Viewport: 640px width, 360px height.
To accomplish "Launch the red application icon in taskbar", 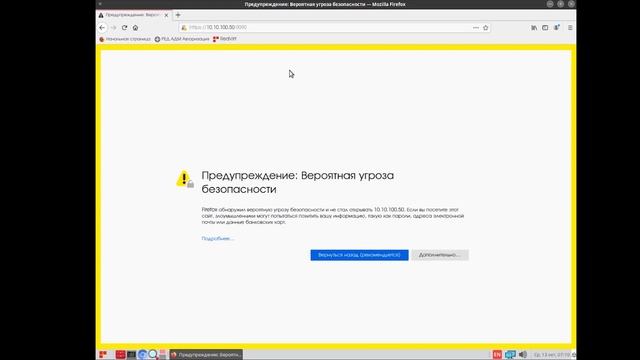I will pyautogui.click(x=120, y=355).
